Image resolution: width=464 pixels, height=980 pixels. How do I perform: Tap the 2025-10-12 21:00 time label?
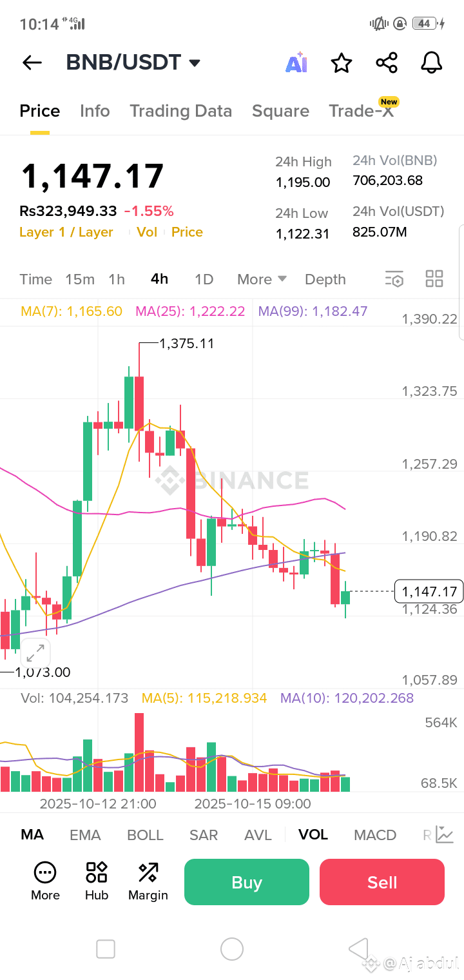(x=98, y=804)
